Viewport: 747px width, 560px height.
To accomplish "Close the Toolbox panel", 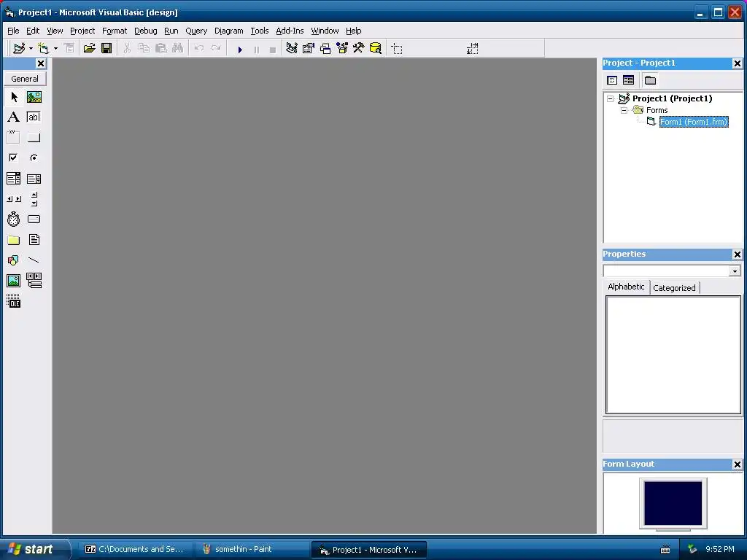I will click(x=41, y=63).
